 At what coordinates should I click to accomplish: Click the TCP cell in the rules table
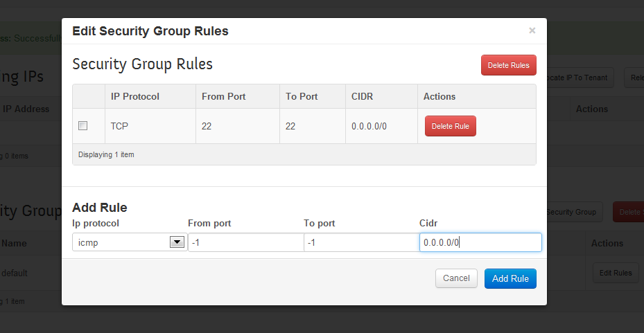click(x=120, y=126)
